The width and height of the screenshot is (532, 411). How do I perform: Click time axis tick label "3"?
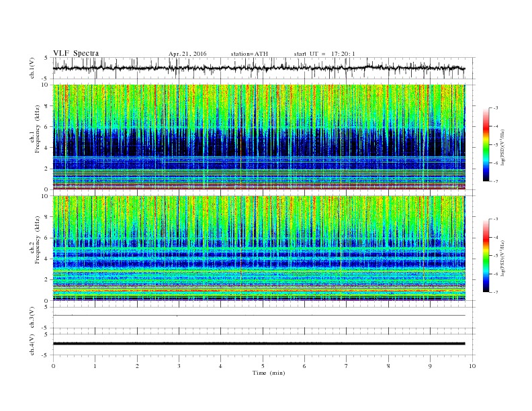(179, 366)
